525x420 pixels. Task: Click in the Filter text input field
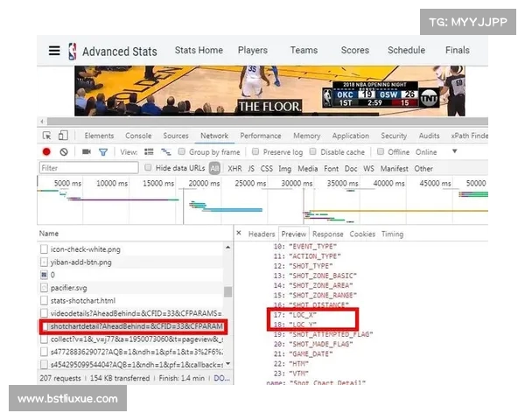pos(89,168)
